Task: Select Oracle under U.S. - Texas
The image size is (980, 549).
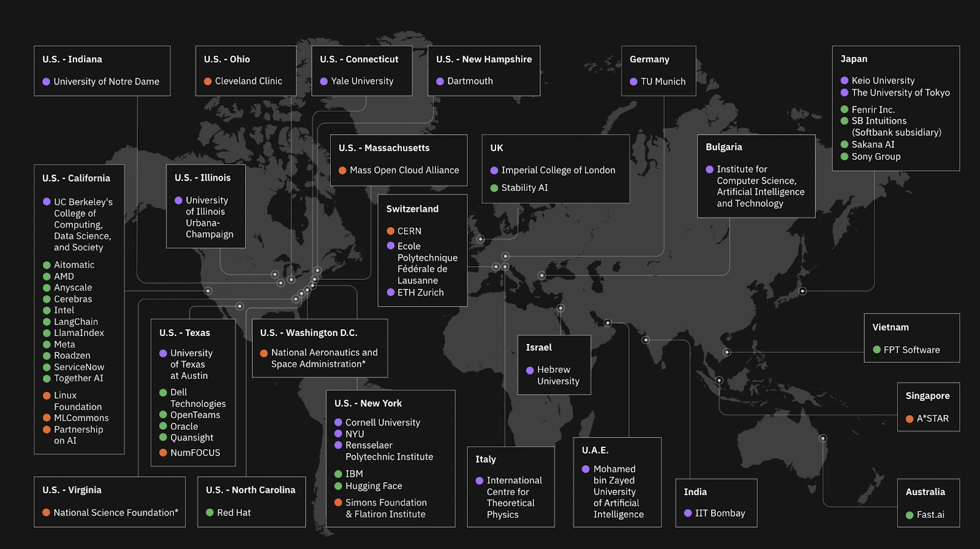Action: (178, 427)
